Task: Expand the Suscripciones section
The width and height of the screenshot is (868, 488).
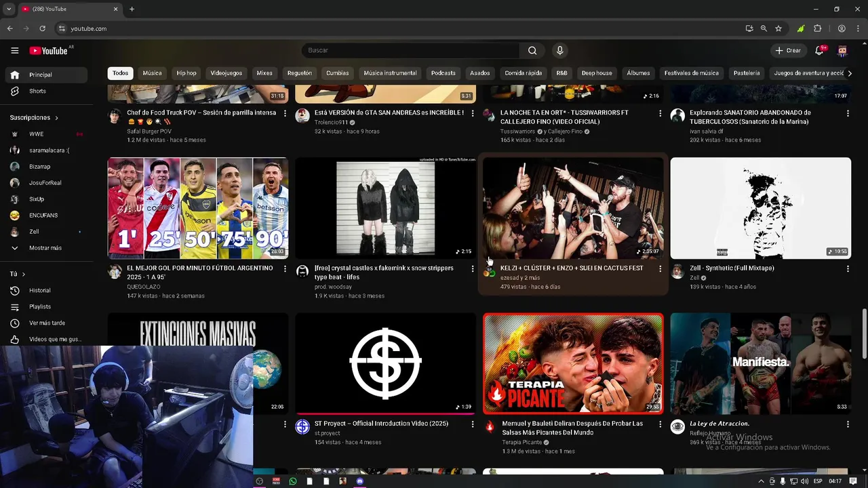Action: [34, 118]
